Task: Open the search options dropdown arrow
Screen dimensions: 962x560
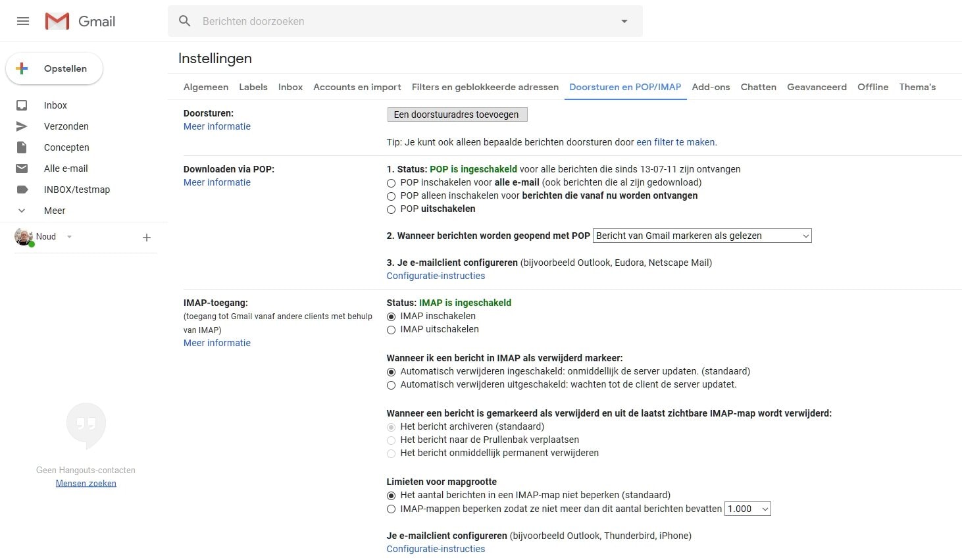Action: (x=624, y=20)
